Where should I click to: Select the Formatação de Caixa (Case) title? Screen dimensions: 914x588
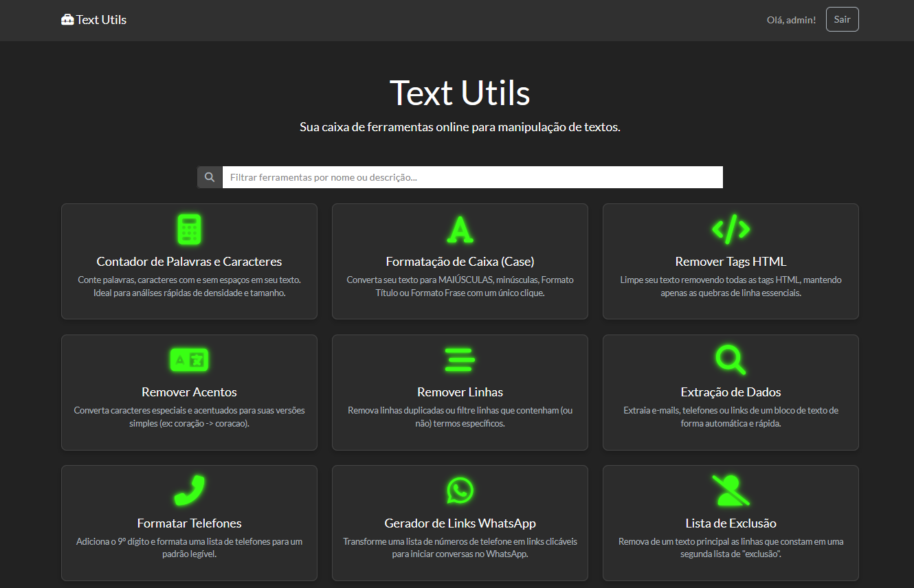(460, 262)
